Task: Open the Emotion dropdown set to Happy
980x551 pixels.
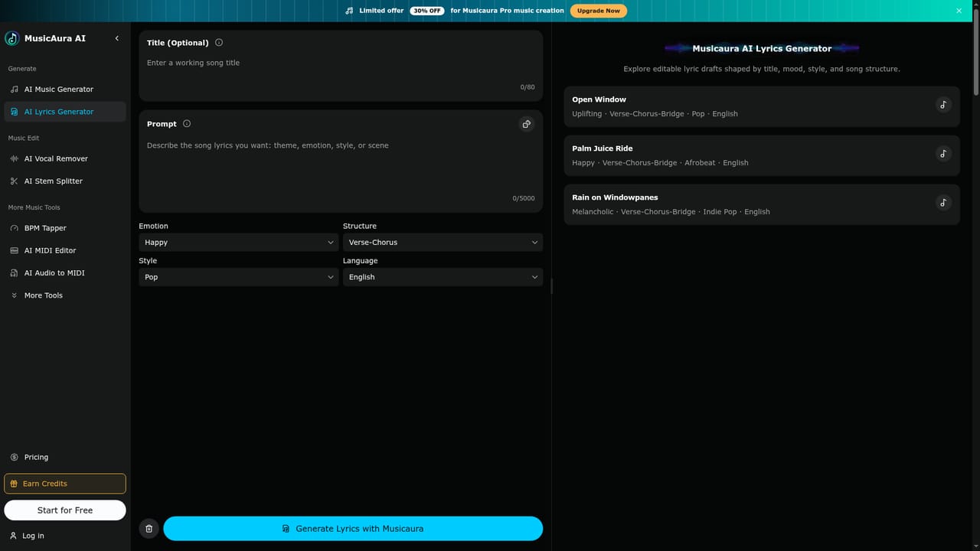Action: [x=239, y=243]
